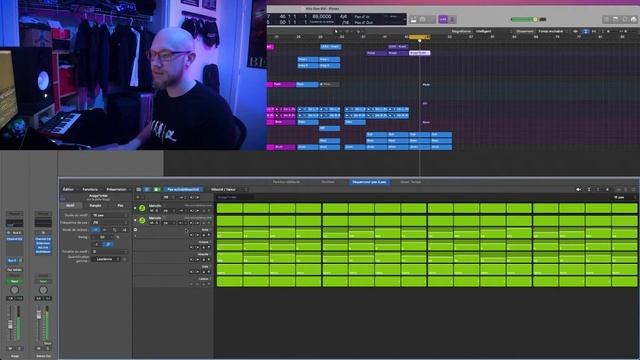Open Browsers button at control bar end
This screenshot has height=360, width=640.
[x=633, y=19]
